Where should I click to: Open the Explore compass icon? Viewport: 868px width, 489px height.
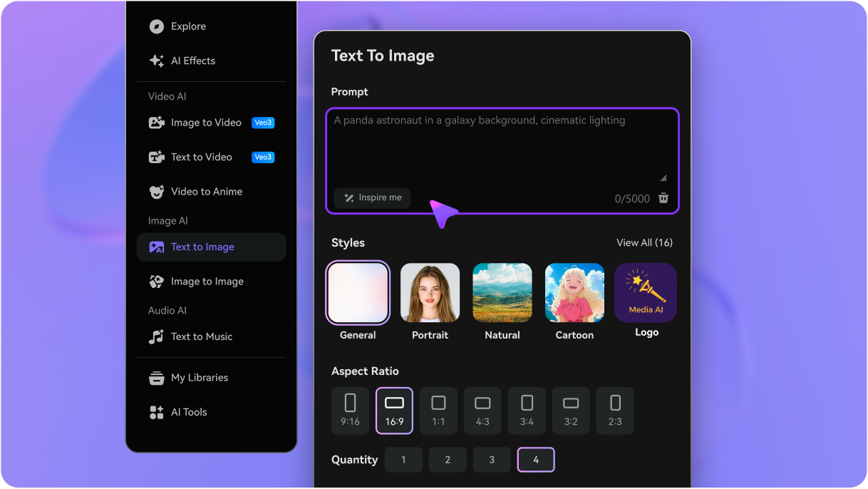coord(156,26)
